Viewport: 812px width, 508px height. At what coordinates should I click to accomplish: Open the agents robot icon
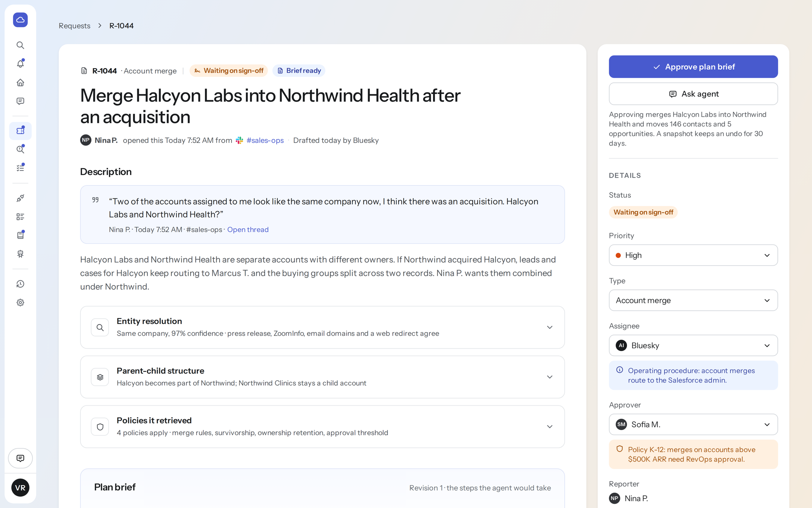(20, 254)
